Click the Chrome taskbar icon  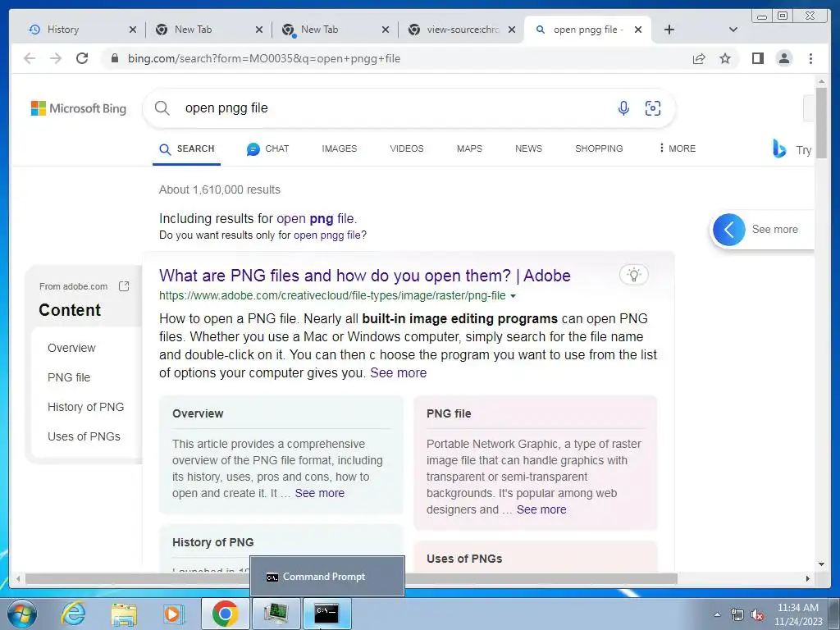[225, 614]
